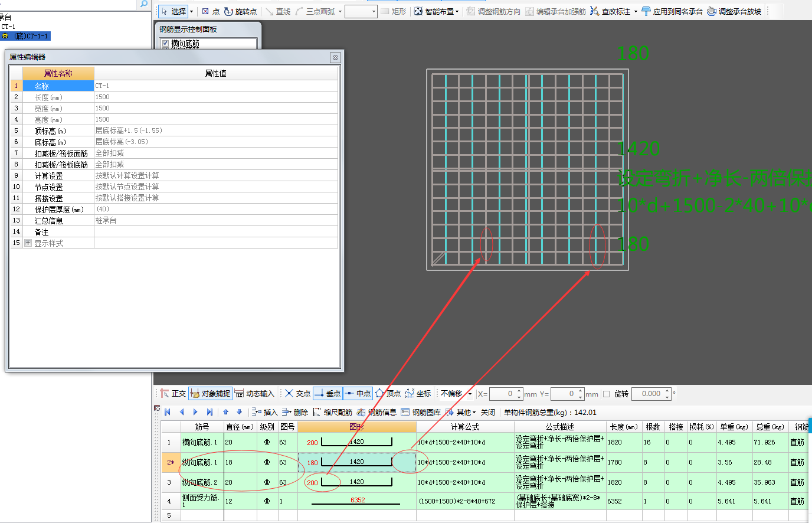Click the rotation angle input field
This screenshot has height=523, width=812.
(648, 394)
